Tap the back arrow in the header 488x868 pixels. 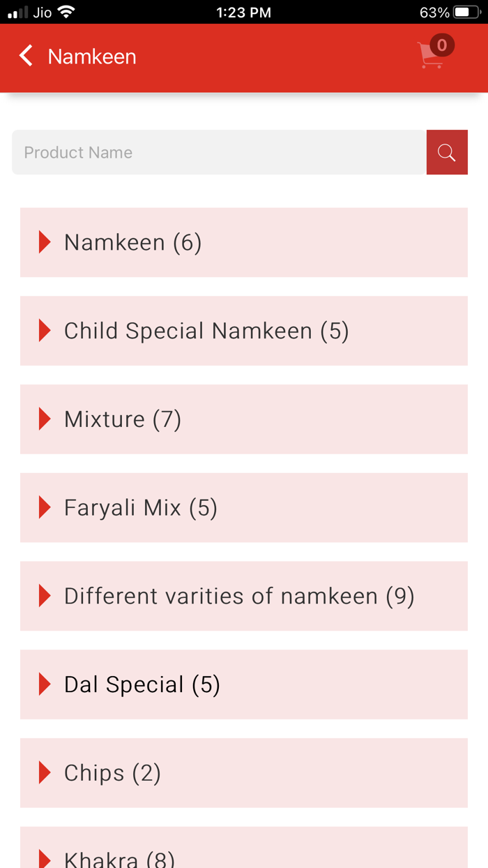25,56
